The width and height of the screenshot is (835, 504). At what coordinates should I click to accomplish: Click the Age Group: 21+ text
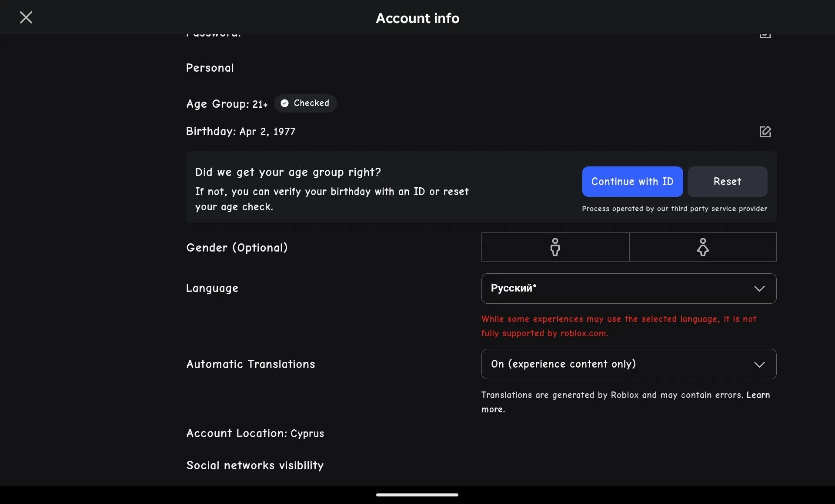coord(227,104)
